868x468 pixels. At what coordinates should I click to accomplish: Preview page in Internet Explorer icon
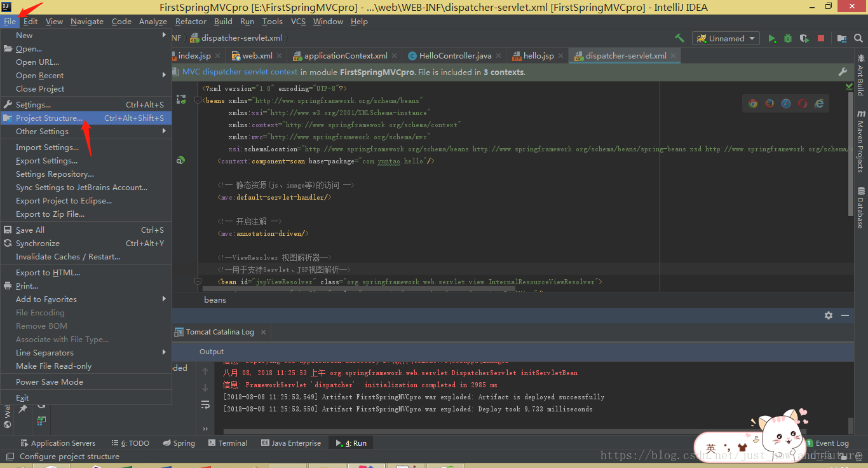click(819, 103)
